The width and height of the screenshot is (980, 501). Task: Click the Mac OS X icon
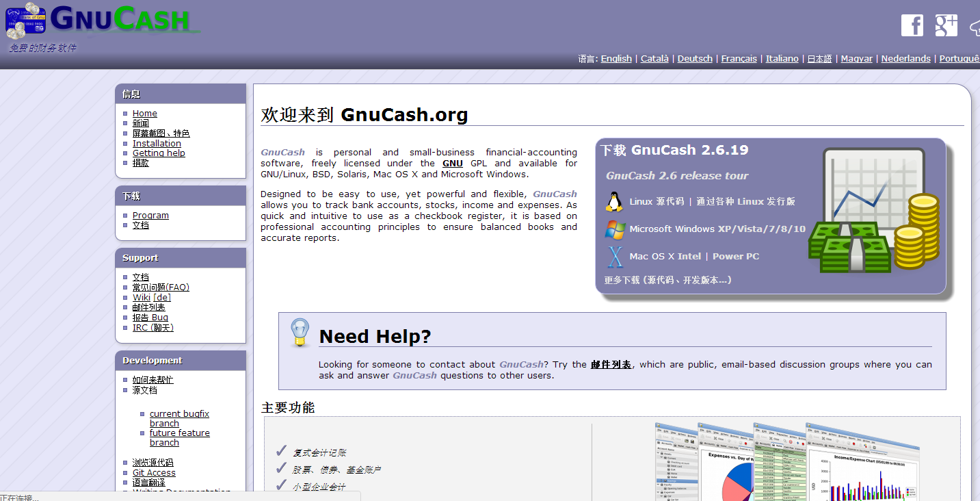coord(615,257)
